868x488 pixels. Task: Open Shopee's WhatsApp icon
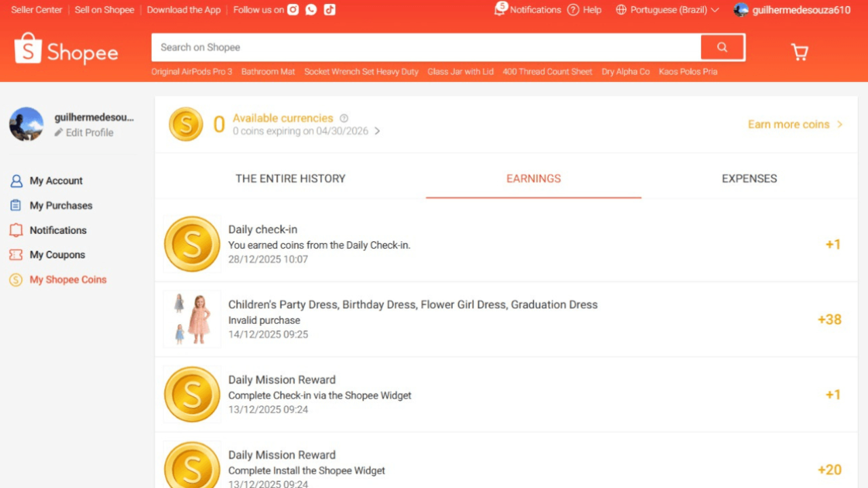311,9
